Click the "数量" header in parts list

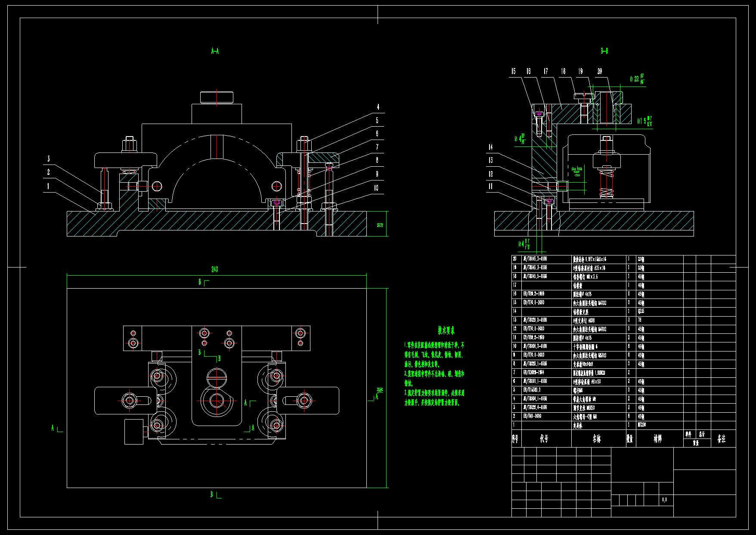(630, 439)
